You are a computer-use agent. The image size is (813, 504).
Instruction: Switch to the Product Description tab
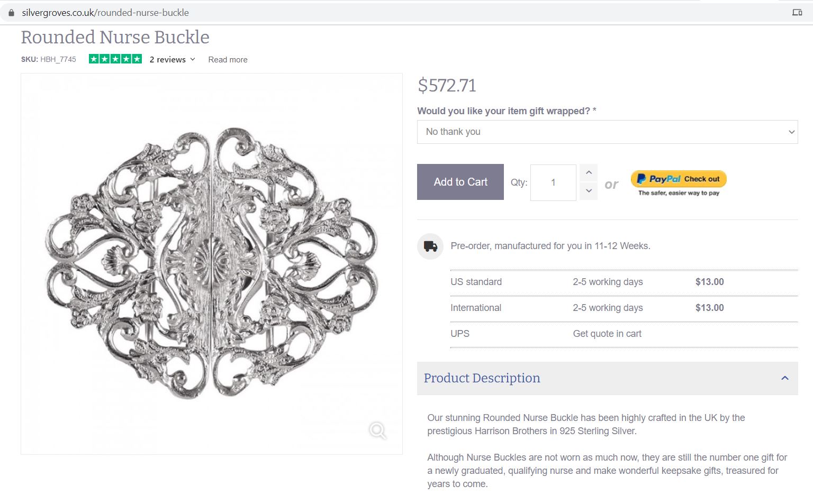tap(481, 378)
